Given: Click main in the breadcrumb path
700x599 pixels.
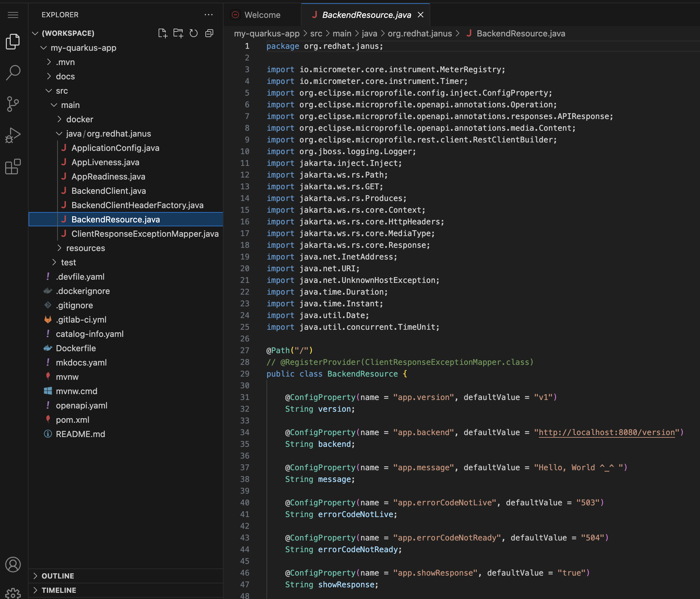Looking at the screenshot, I should click(342, 33).
